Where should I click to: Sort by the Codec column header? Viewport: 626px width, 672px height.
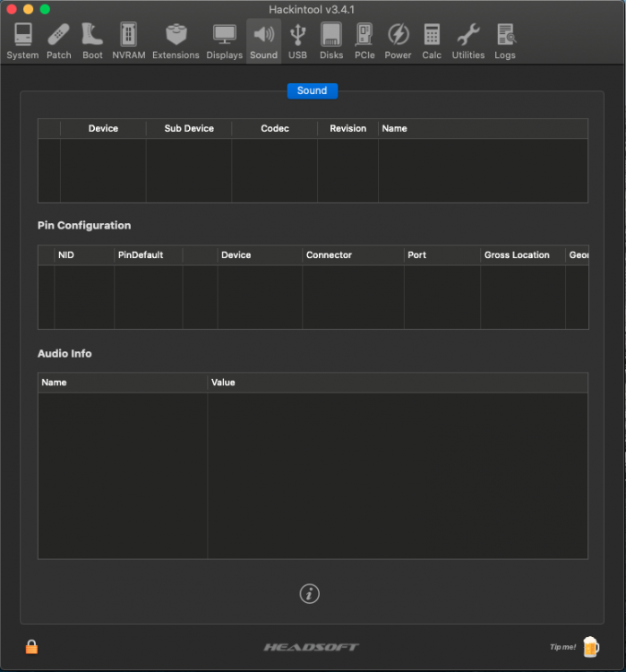click(275, 128)
